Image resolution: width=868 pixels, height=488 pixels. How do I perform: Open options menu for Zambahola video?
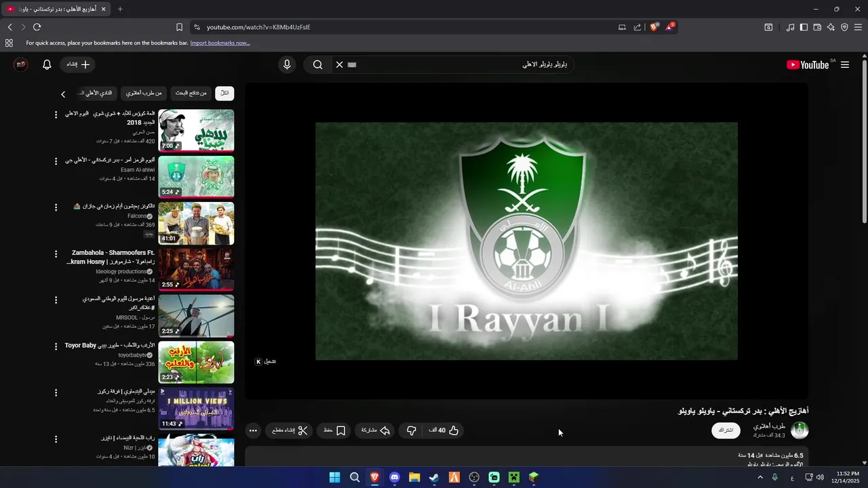(x=56, y=253)
